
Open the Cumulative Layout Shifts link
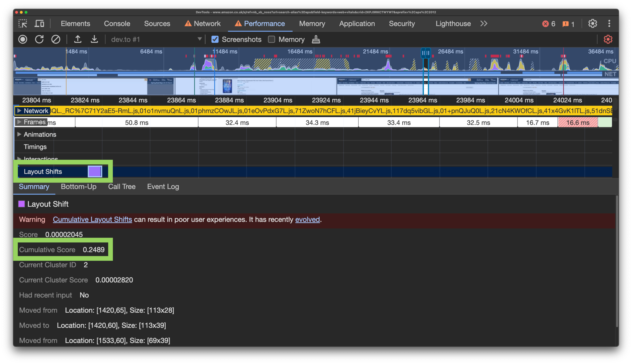coord(92,219)
